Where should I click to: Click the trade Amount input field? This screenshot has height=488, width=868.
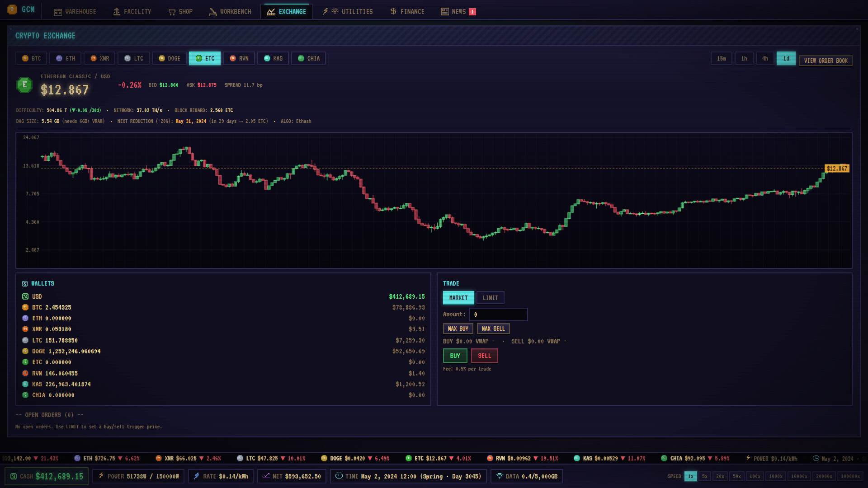pyautogui.click(x=499, y=314)
